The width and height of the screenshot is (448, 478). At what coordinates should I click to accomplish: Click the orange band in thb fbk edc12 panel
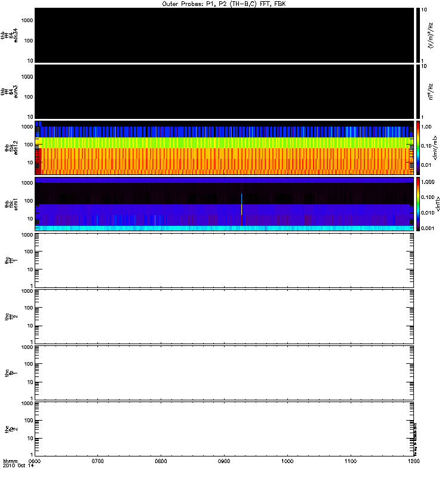225,161
